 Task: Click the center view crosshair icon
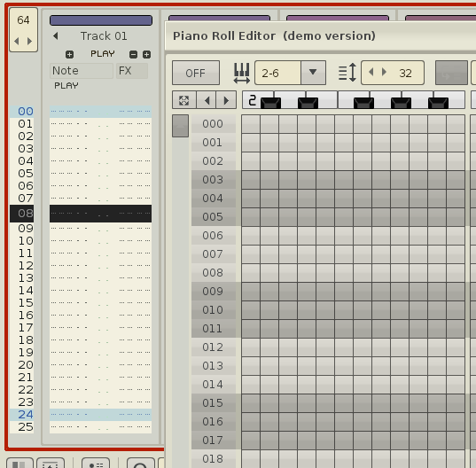tap(184, 100)
